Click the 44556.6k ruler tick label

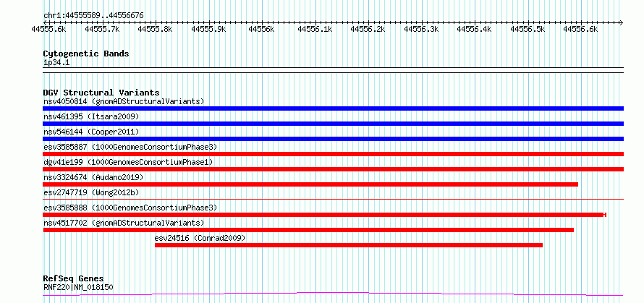pyautogui.click(x=581, y=29)
